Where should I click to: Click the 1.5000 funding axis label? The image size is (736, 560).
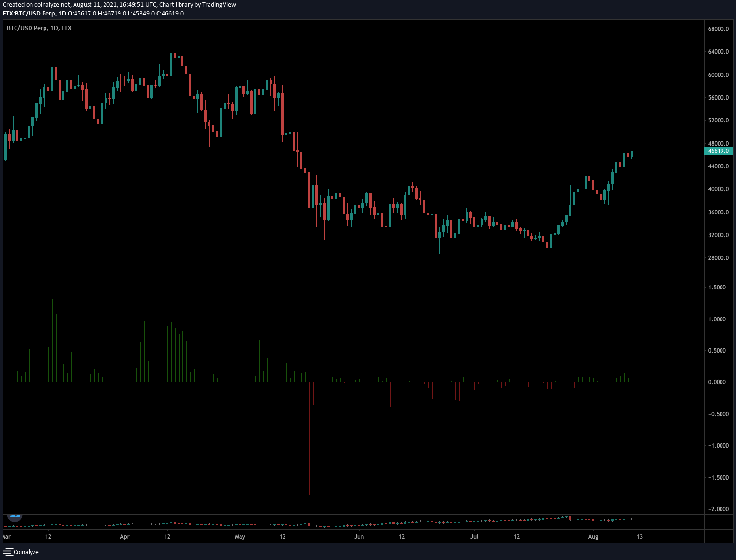click(717, 288)
